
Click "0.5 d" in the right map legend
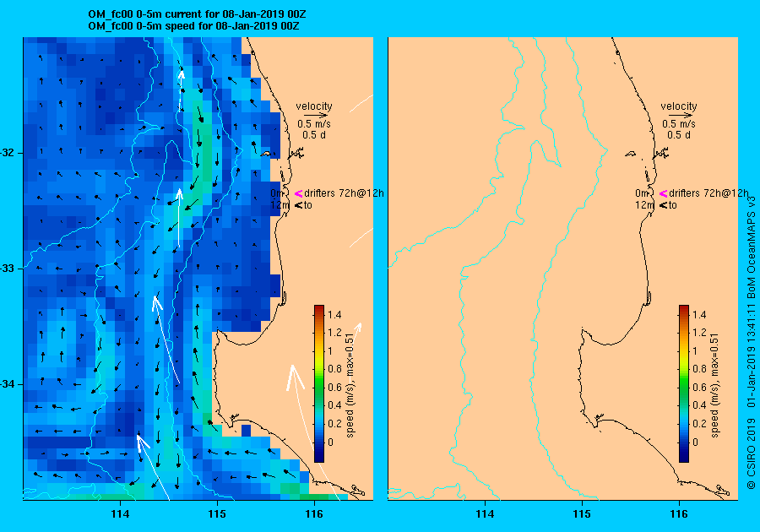pyautogui.click(x=679, y=135)
